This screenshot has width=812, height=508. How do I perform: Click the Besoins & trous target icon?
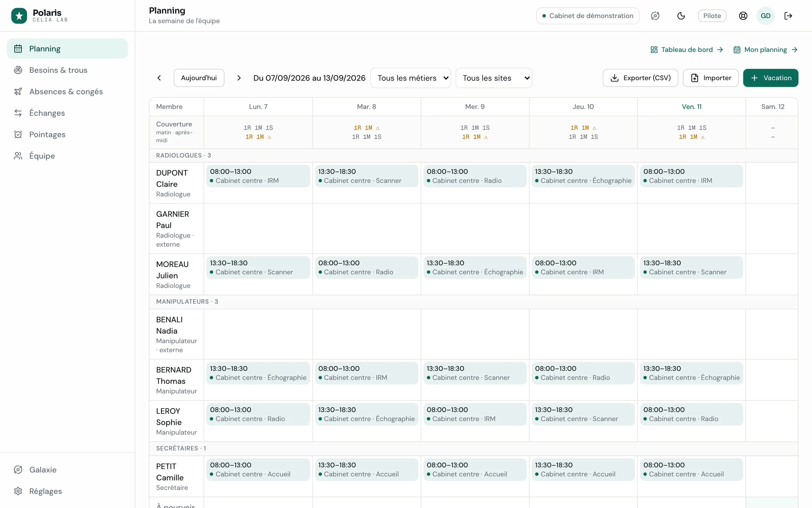[18, 70]
